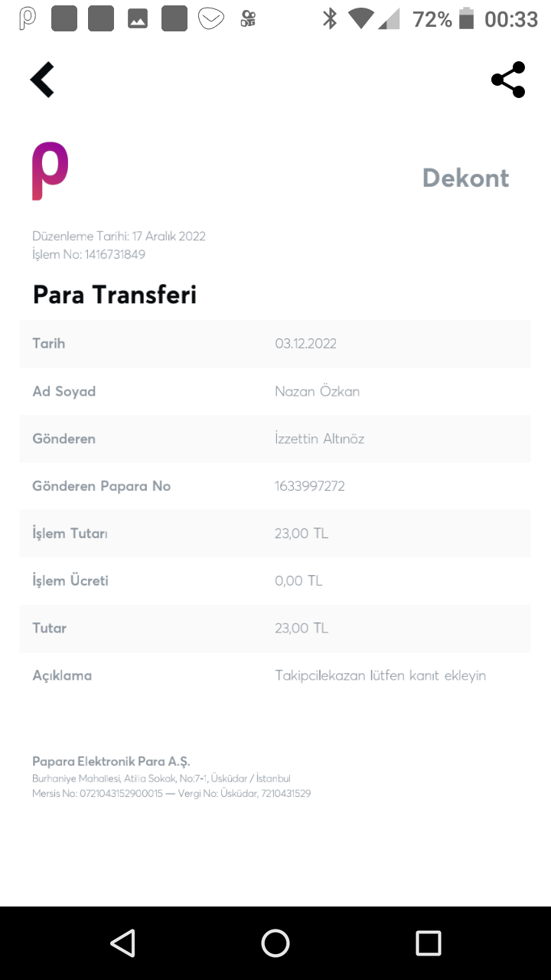The image size is (551, 980).
Task: Tap the Bluetooth status icon
Action: click(x=330, y=18)
